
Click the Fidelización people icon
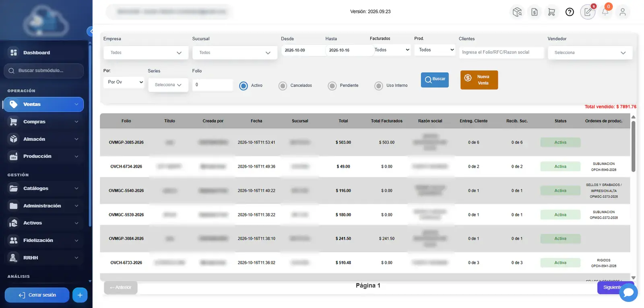[14, 240]
